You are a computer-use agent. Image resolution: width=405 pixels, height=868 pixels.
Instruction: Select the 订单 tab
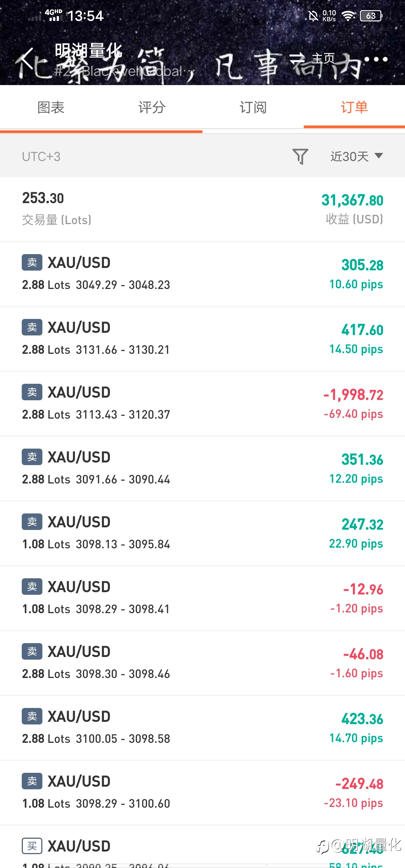pos(354,108)
